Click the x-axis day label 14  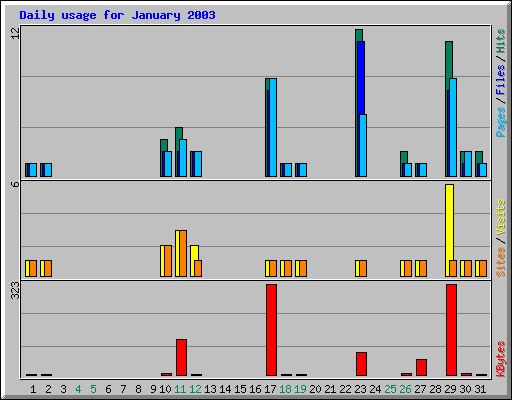[x=225, y=389]
